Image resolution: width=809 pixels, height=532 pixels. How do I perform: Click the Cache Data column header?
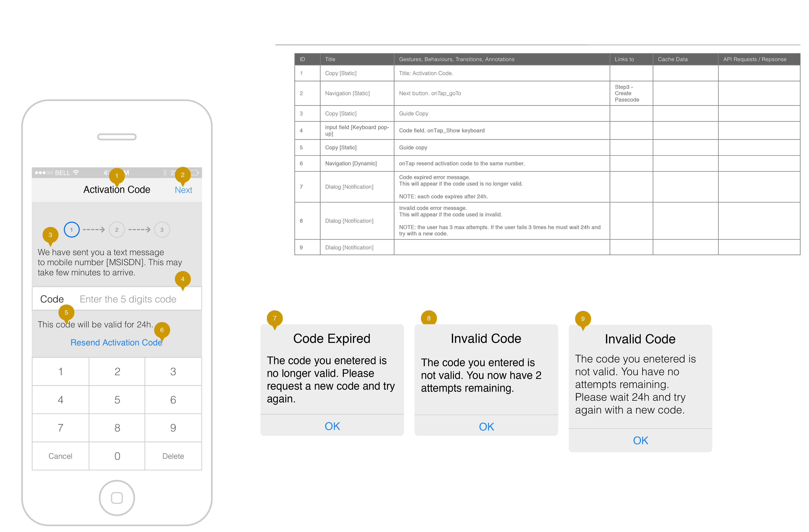[685, 59]
